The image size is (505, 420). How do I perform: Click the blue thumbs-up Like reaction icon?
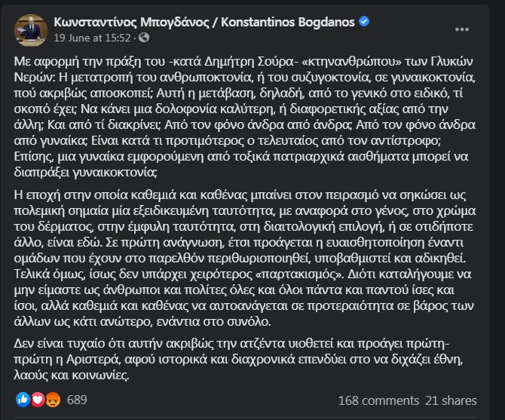pyautogui.click(x=23, y=400)
